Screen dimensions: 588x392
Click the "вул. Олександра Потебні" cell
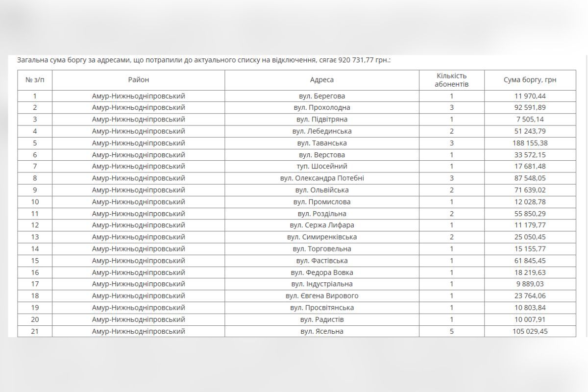tap(321, 178)
